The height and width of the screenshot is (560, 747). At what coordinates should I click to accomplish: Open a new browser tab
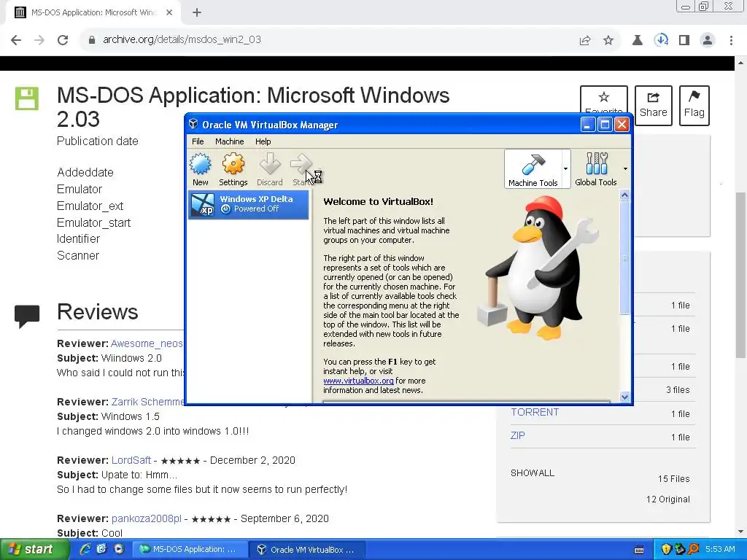pos(197,13)
